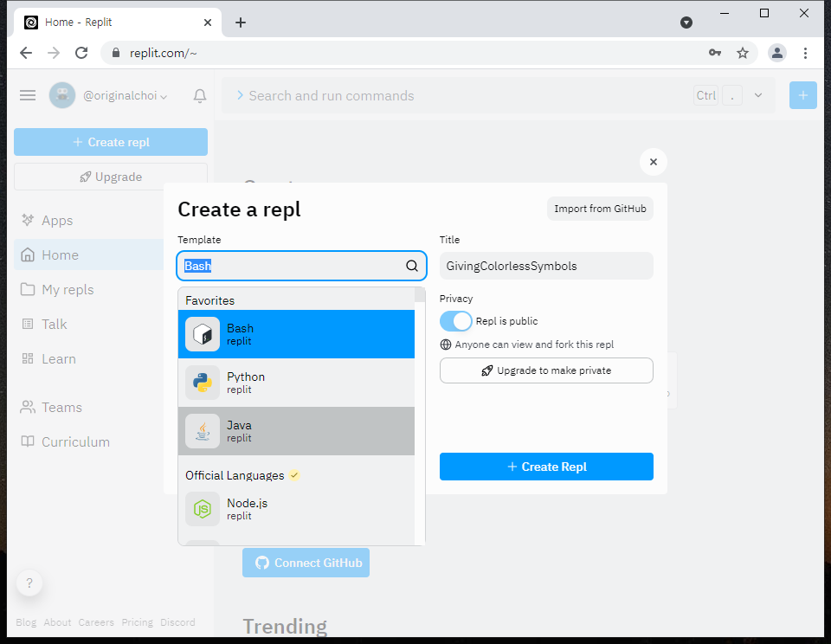Click the Template search field
The height and width of the screenshot is (644, 831).
pyautogui.click(x=301, y=266)
